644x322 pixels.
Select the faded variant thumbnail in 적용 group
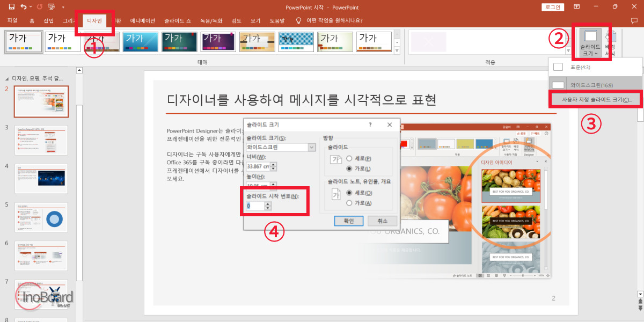point(428,41)
